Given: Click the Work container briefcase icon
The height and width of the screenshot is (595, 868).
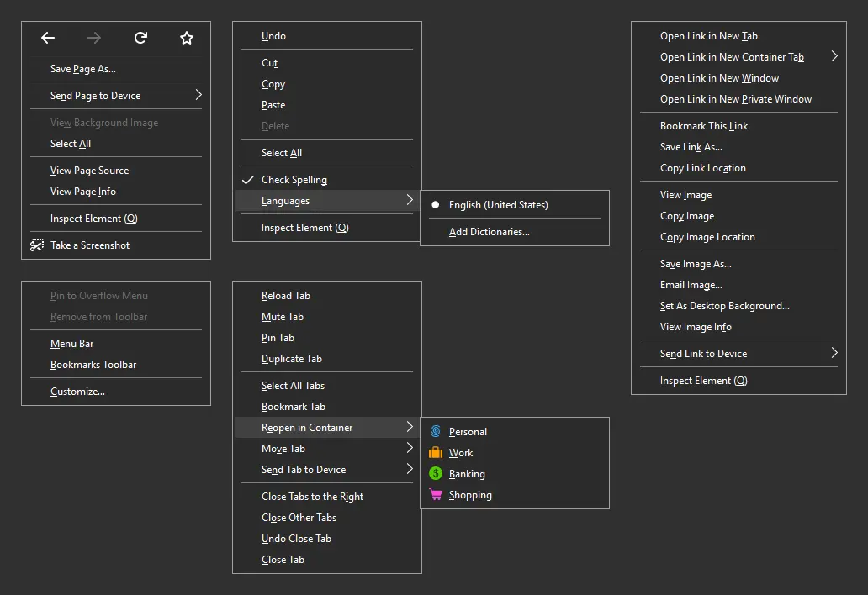Looking at the screenshot, I should pyautogui.click(x=436, y=452).
